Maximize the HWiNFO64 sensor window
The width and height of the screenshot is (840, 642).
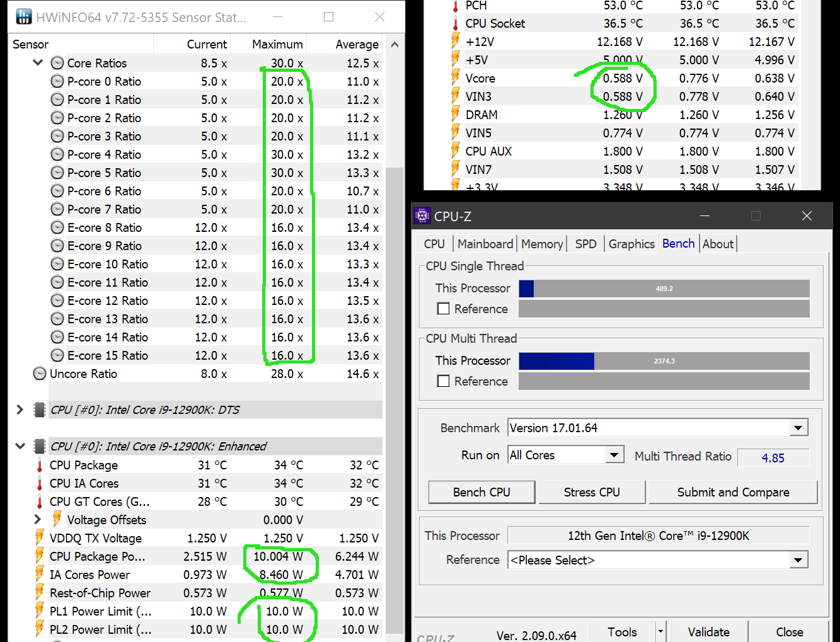pos(328,17)
